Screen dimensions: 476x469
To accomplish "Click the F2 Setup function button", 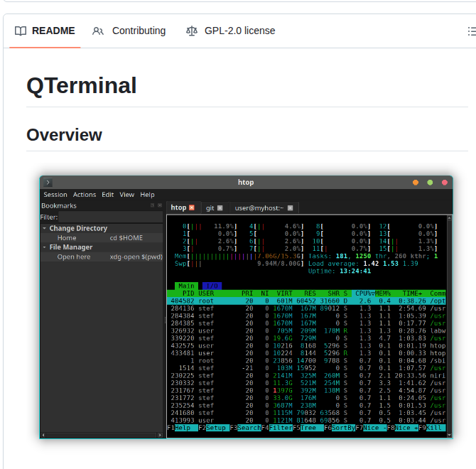I will pos(214,428).
